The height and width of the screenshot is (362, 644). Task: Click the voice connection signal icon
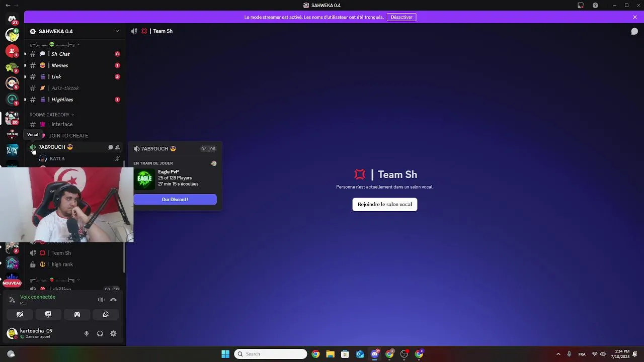[12, 300]
